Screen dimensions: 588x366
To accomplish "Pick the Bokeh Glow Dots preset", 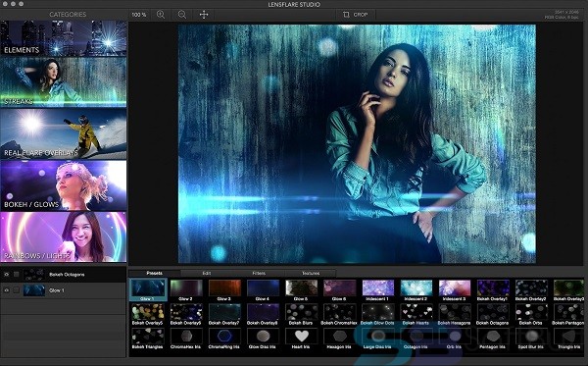I will [x=378, y=314].
